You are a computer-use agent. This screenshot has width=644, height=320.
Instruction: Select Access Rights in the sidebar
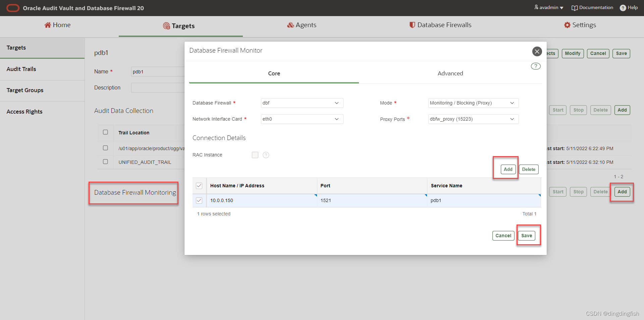tap(42, 112)
